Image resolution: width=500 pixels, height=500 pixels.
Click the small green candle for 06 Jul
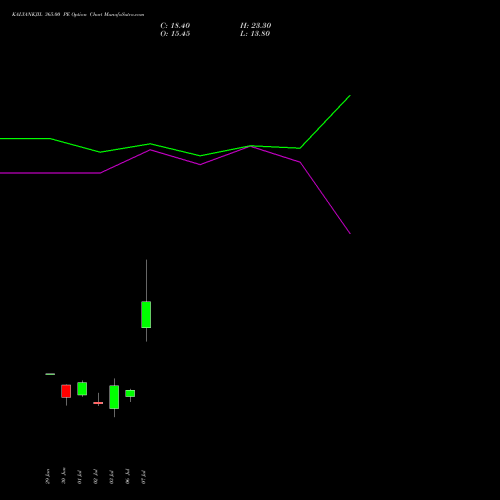click(x=130, y=393)
